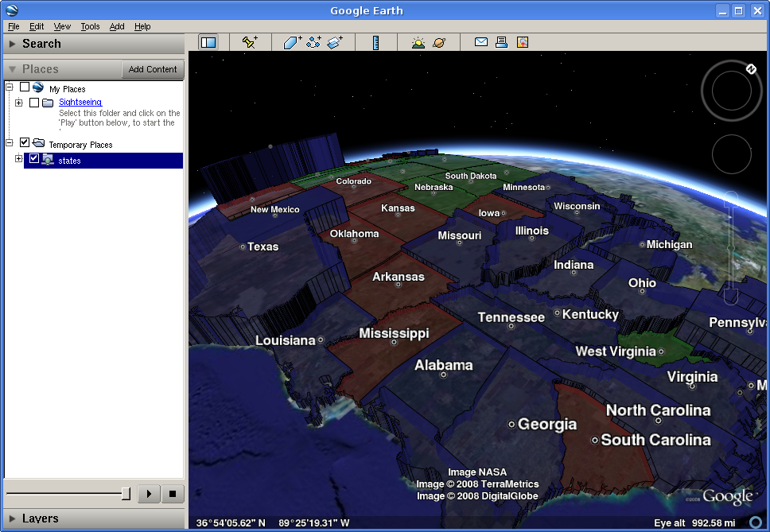770x532 pixels.
Task: Check the My Places checkbox
Action: [25, 87]
